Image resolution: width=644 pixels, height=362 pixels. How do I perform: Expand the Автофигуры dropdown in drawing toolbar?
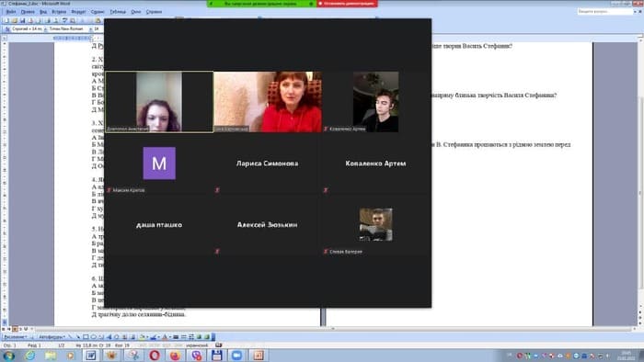pos(51,337)
